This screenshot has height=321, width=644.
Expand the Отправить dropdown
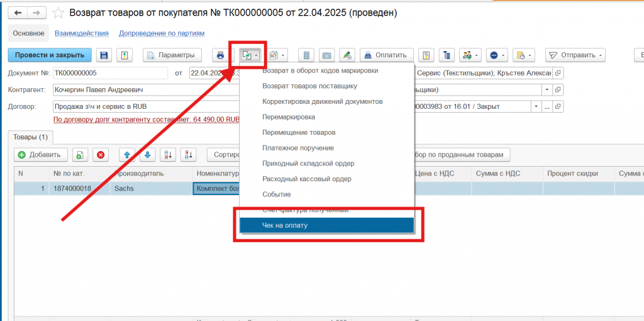[575, 55]
